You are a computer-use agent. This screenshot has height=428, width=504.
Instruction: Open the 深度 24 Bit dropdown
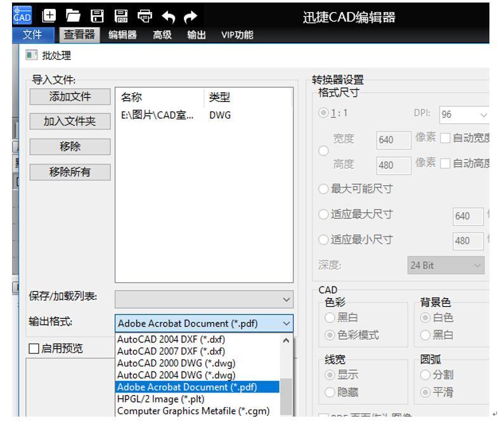tap(446, 265)
